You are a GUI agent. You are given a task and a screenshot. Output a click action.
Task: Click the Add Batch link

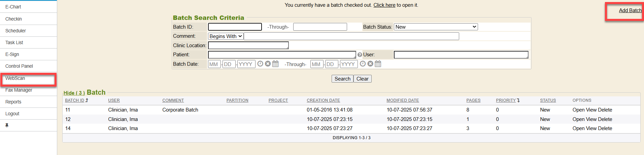click(x=630, y=10)
